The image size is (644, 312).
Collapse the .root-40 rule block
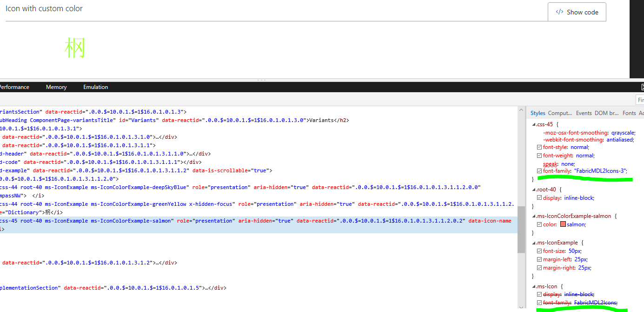click(x=533, y=189)
